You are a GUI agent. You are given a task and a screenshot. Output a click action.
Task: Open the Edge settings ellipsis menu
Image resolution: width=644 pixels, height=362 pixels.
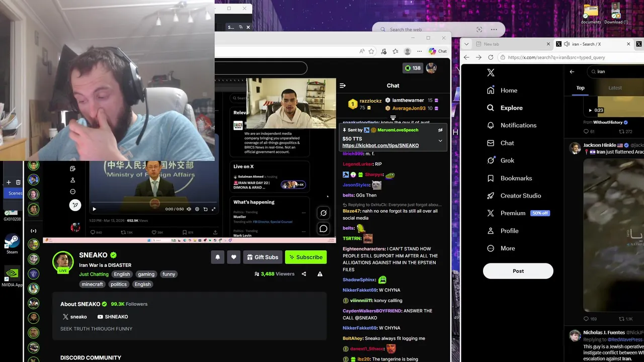[x=420, y=51]
